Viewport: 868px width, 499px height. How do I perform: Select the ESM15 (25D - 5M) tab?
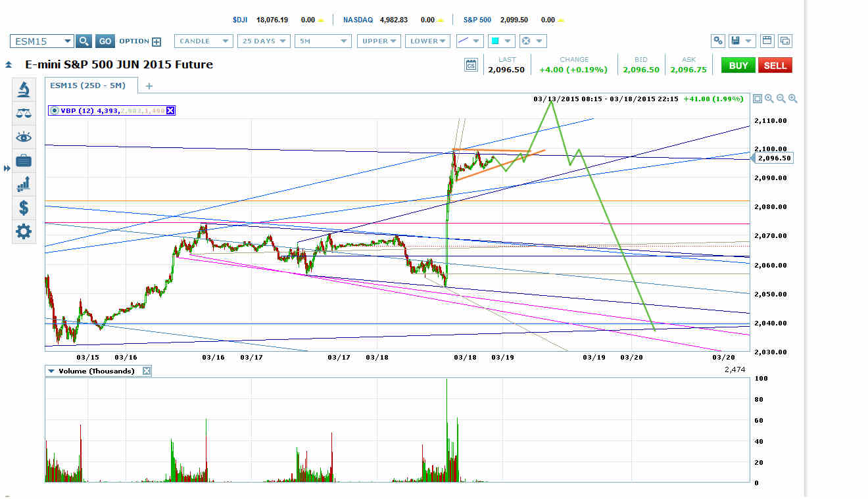click(x=91, y=85)
